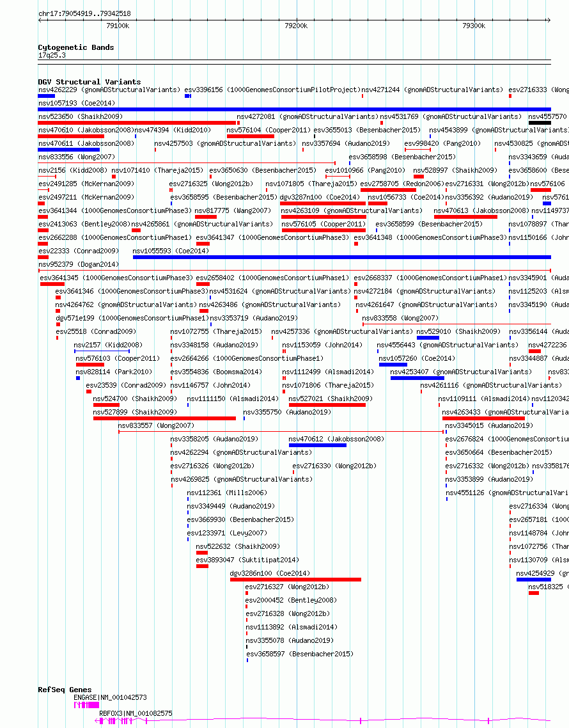Click esv2491285 (McKernan2009) label
This screenshot has height=728, width=569.
86,184
